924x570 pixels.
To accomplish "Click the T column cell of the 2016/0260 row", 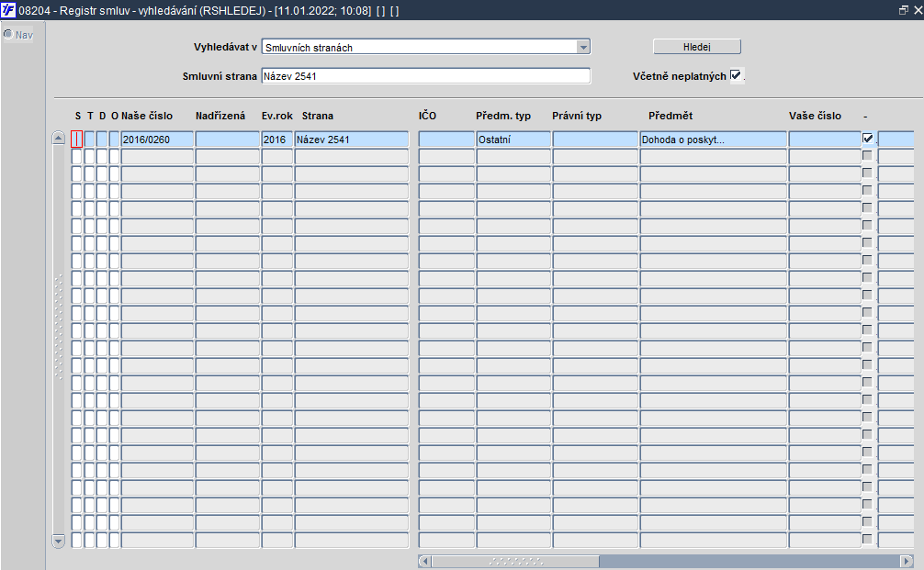I will click(x=90, y=140).
